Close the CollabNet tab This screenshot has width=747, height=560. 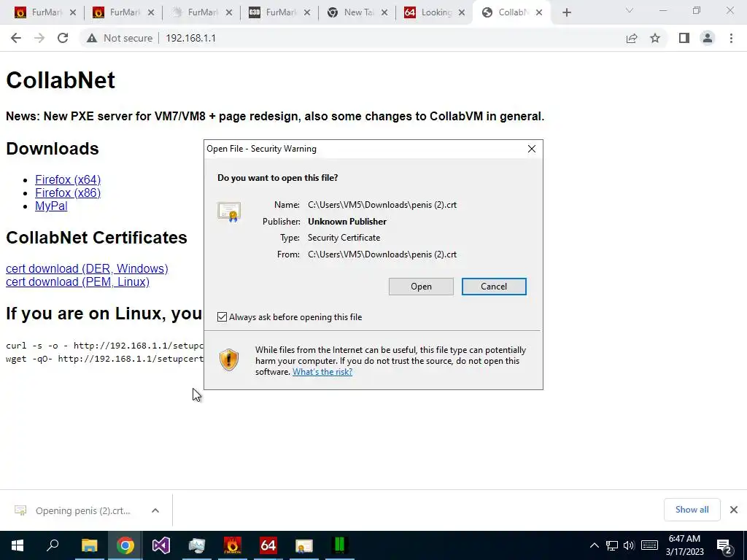[x=539, y=13]
